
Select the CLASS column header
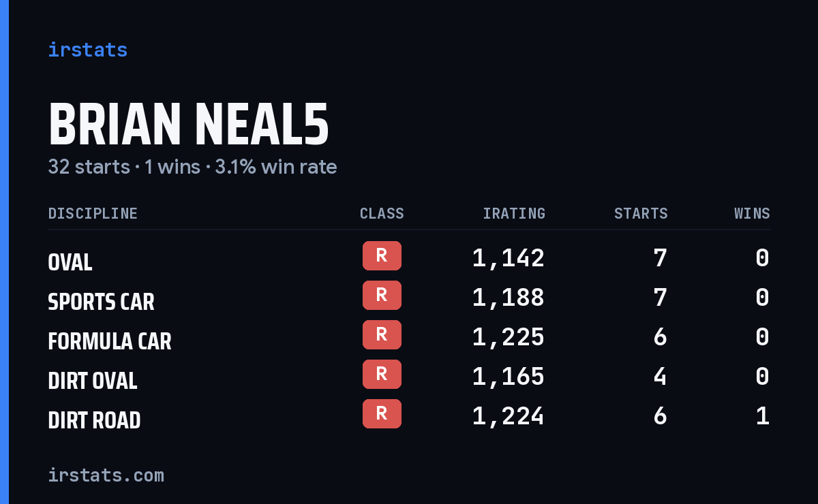pos(382,214)
